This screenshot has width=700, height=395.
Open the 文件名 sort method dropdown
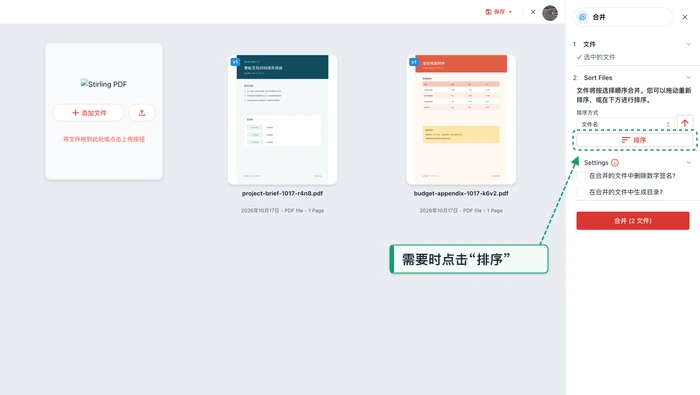pos(625,124)
